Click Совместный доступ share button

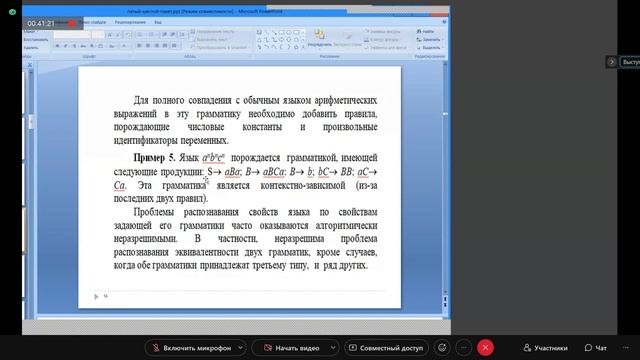click(386, 348)
